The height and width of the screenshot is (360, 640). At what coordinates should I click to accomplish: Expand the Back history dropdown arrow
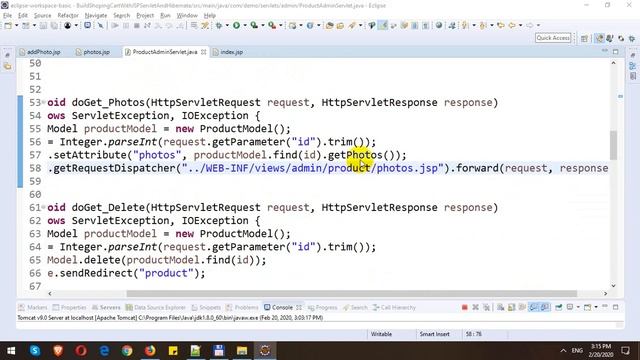coord(520,25)
